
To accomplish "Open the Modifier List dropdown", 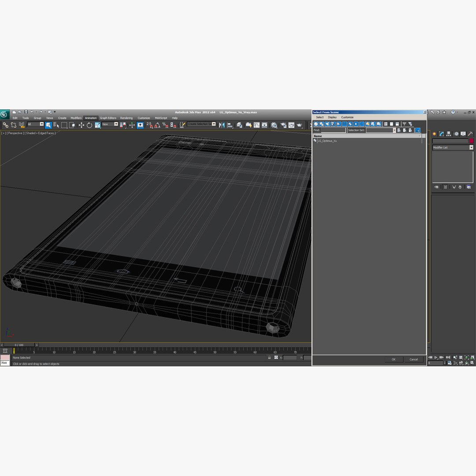I will tap(471, 148).
